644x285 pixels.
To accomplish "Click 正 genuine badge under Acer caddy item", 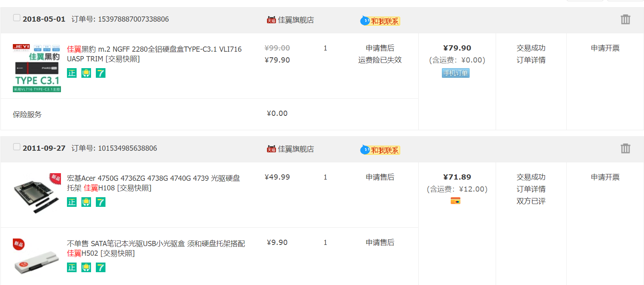I will 72,202.
